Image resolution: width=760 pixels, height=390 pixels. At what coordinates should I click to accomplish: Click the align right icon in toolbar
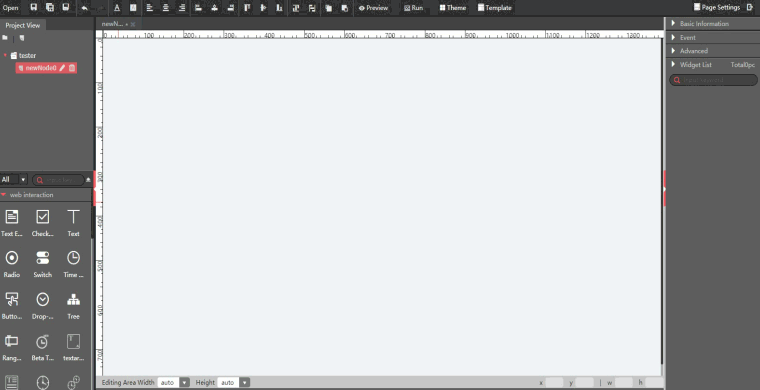[x=181, y=8]
